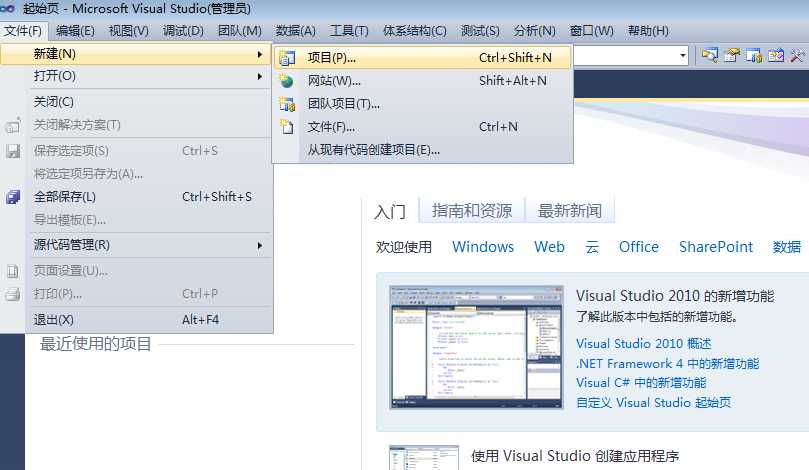Choose 网站(W)... from the New submenu
The image size is (809, 470).
423,81
